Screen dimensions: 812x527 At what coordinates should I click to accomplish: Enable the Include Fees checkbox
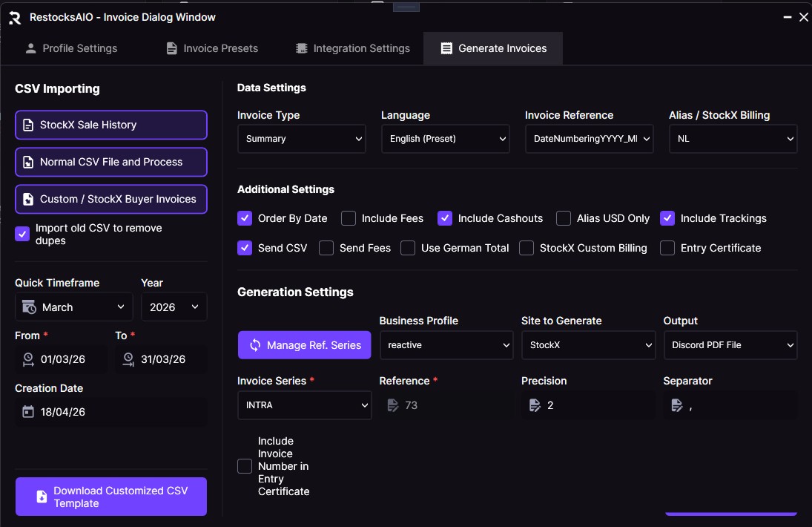pyautogui.click(x=349, y=218)
